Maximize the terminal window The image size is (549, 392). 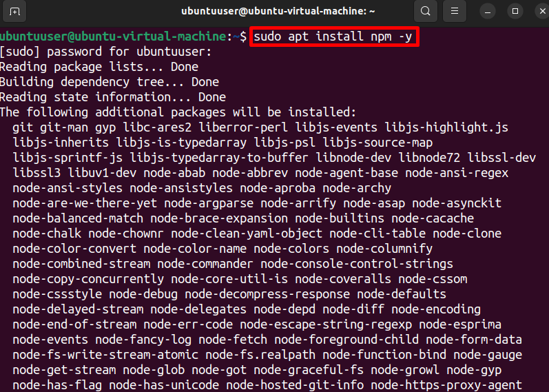point(515,12)
